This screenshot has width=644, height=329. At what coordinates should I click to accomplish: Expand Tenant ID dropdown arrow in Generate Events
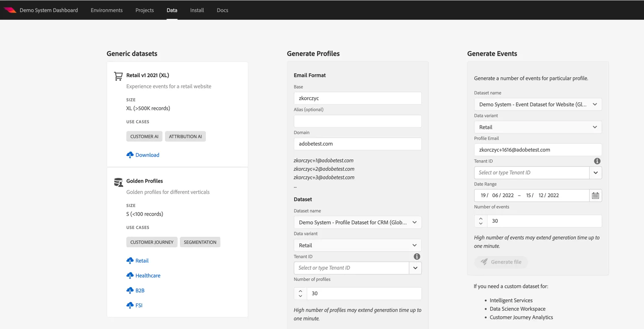point(596,173)
